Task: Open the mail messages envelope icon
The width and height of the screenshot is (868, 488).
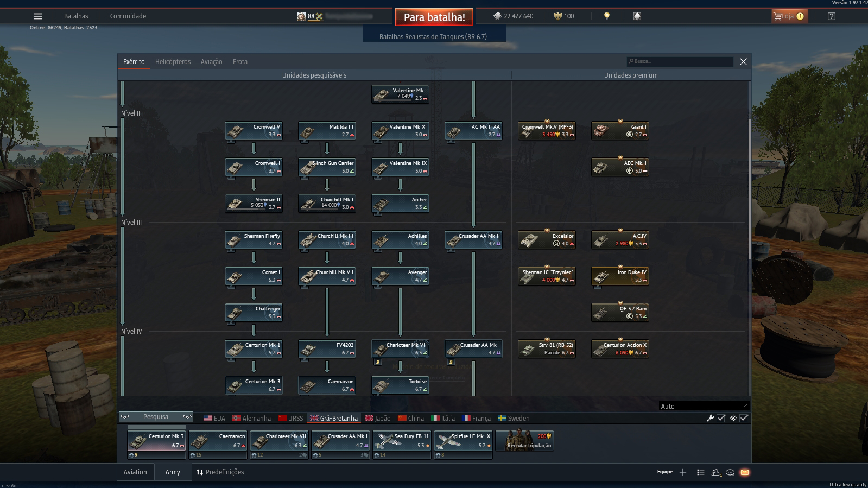Action: click(x=745, y=472)
